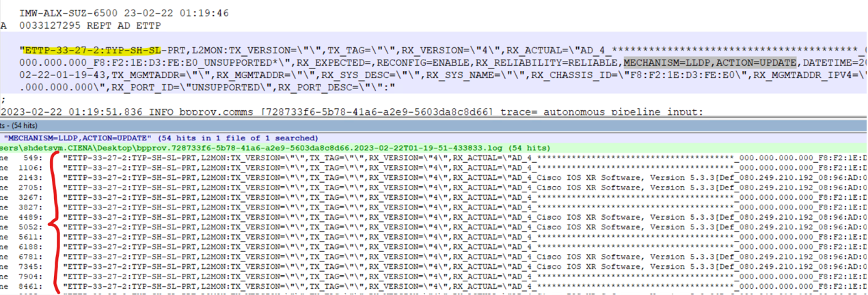
Task: Select result row for line 5052
Action: (434, 226)
